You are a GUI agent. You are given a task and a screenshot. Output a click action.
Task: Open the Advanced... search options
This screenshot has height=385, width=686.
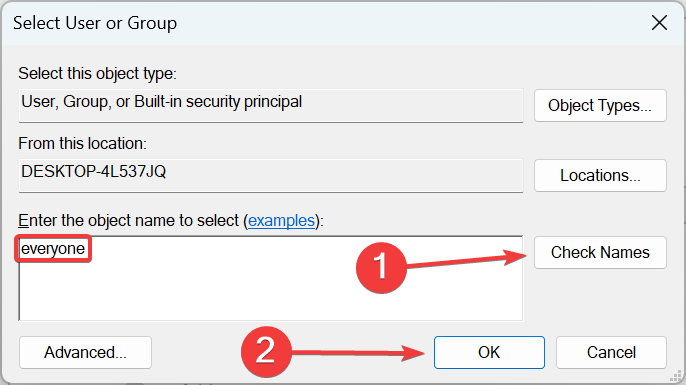point(85,352)
